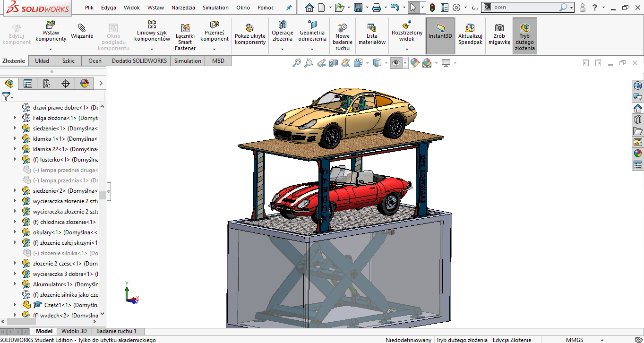Expand Rozstrzelony widok dropdown arrow
The height and width of the screenshot is (343, 644).
(407, 49)
